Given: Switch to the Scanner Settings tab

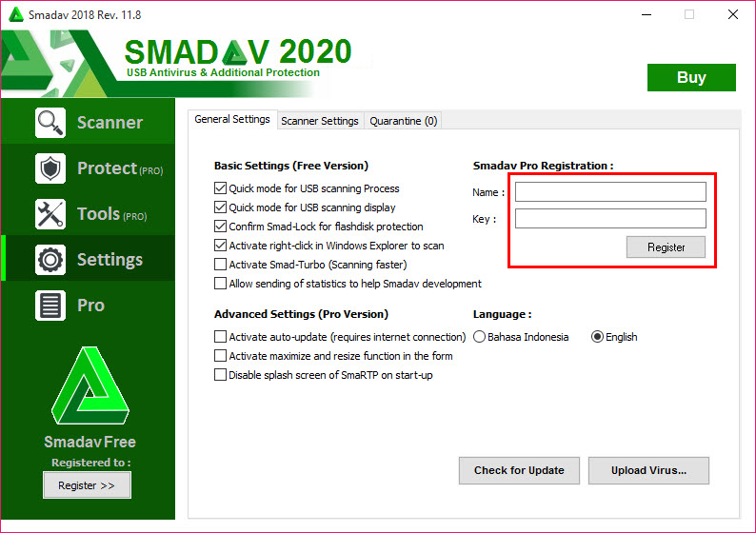Looking at the screenshot, I should (x=320, y=121).
